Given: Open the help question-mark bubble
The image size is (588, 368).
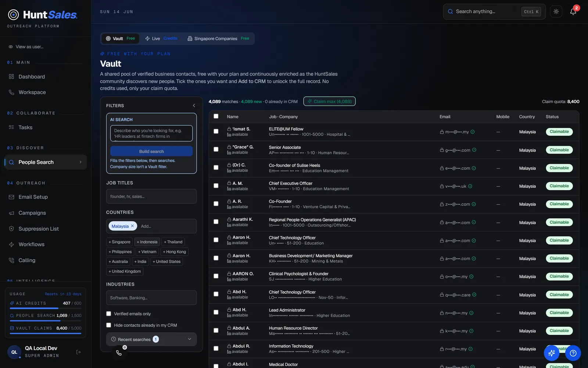Looking at the screenshot, I should [x=573, y=353].
